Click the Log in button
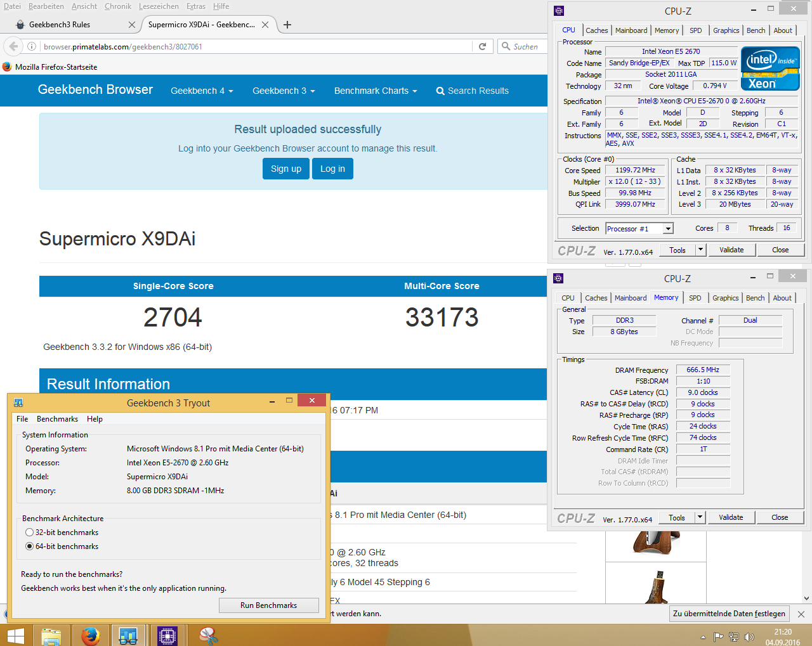Screen dimensions: 812x646 [332, 169]
